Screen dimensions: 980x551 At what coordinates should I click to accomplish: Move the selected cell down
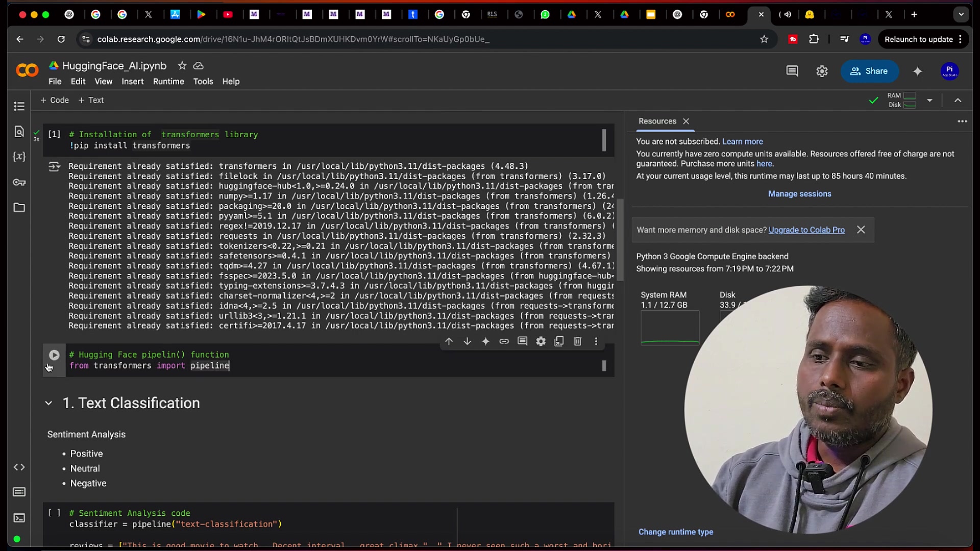(x=467, y=341)
